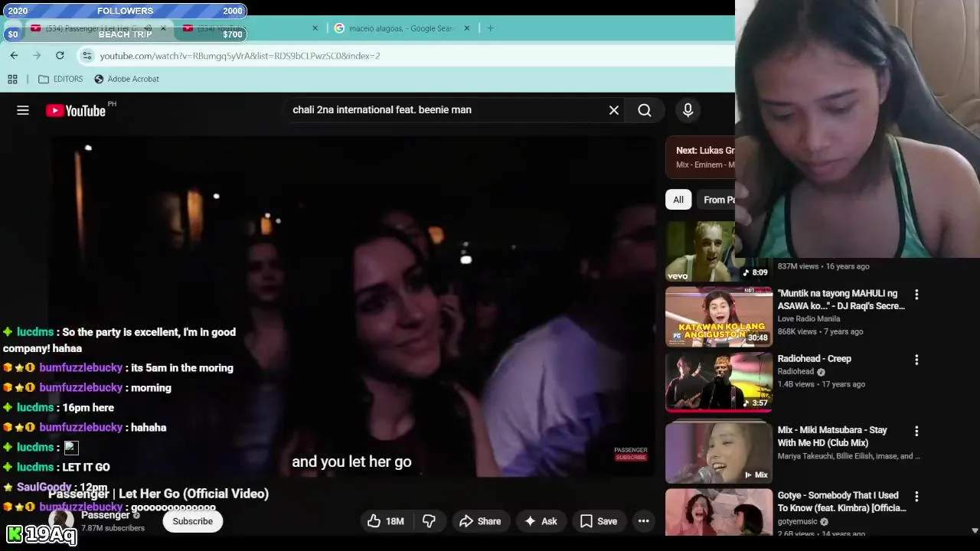Close the Google Search tab

(467, 28)
